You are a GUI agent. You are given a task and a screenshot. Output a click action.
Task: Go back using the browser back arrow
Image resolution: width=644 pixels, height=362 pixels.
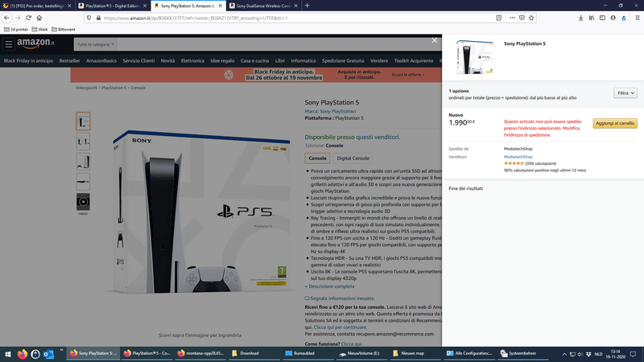click(x=6, y=18)
